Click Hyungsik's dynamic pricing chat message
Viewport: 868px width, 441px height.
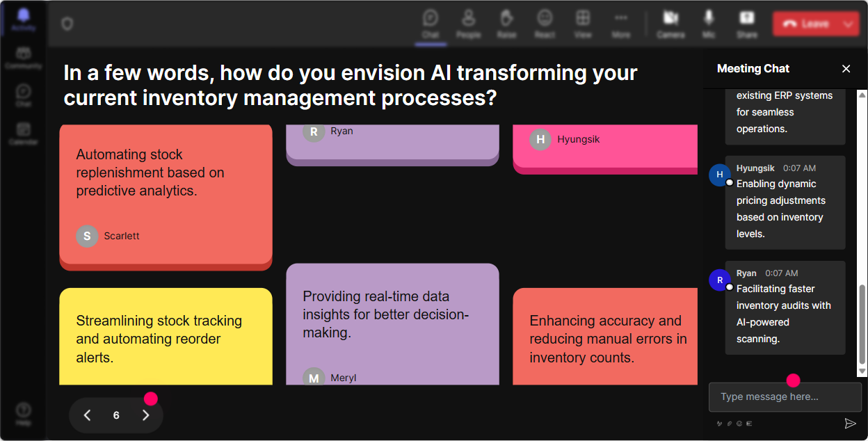point(785,202)
